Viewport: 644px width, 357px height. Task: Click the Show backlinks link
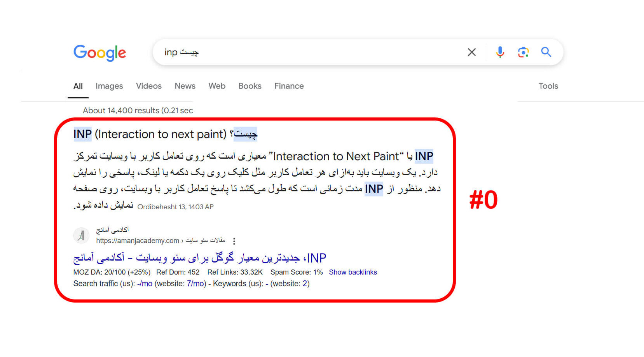353,272
